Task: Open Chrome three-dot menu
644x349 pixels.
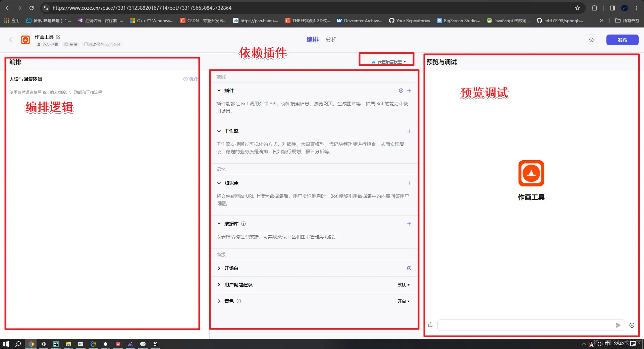Action: [637, 8]
